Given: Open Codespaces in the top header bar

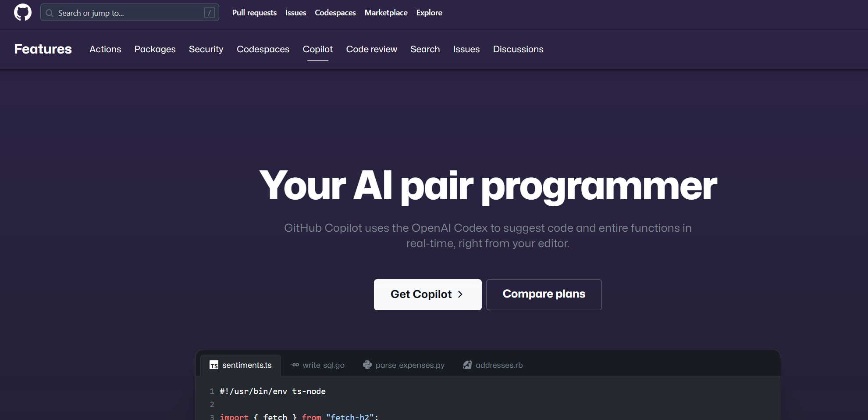Looking at the screenshot, I should (335, 13).
